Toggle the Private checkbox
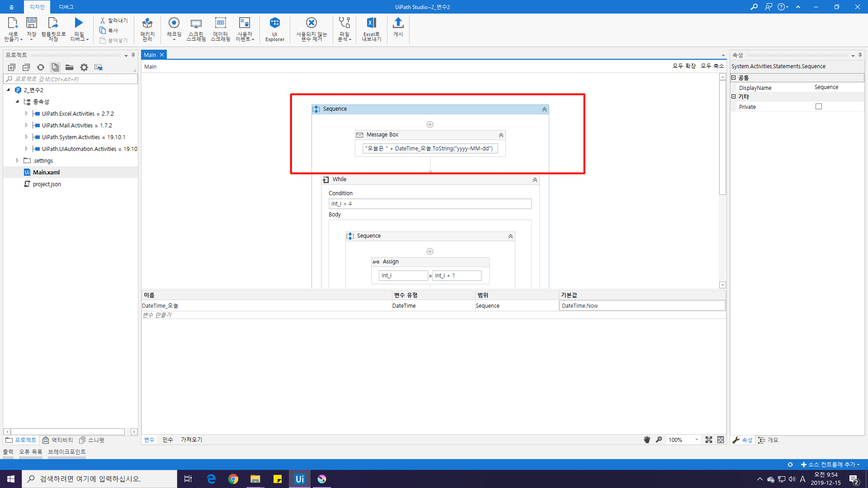The width and height of the screenshot is (868, 488). 819,107
